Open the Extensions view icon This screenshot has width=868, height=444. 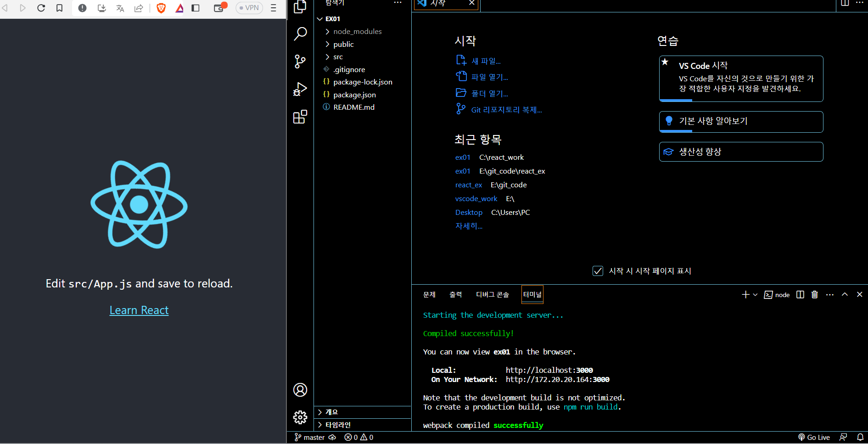click(x=300, y=117)
